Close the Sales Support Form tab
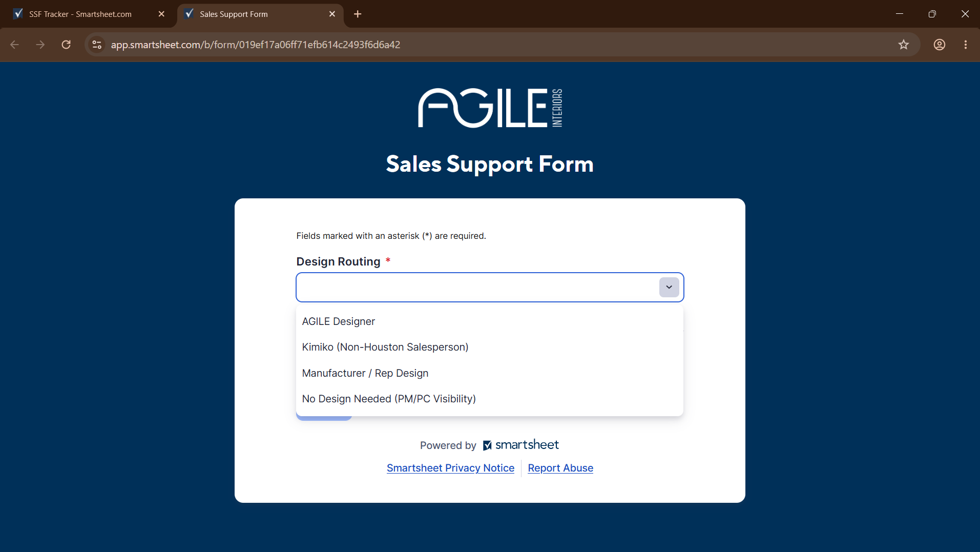The image size is (980, 552). click(x=332, y=14)
